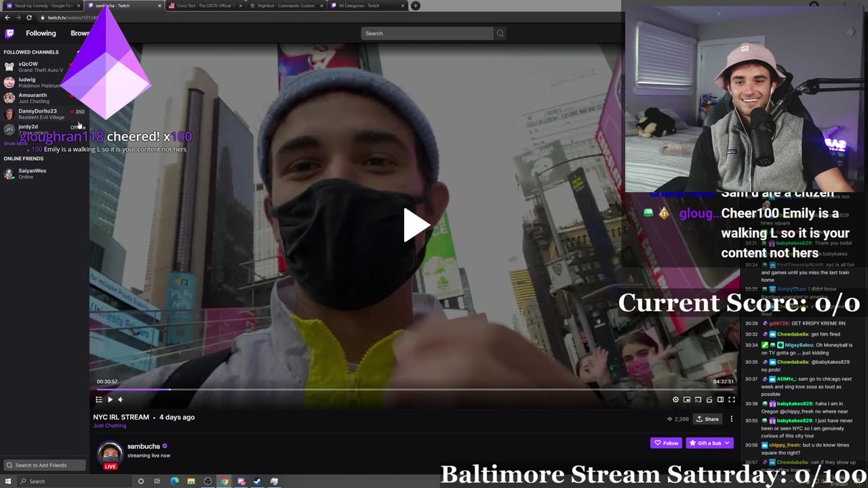Share the NYC IRL STREAM video
The image size is (868, 488).
tap(707, 419)
